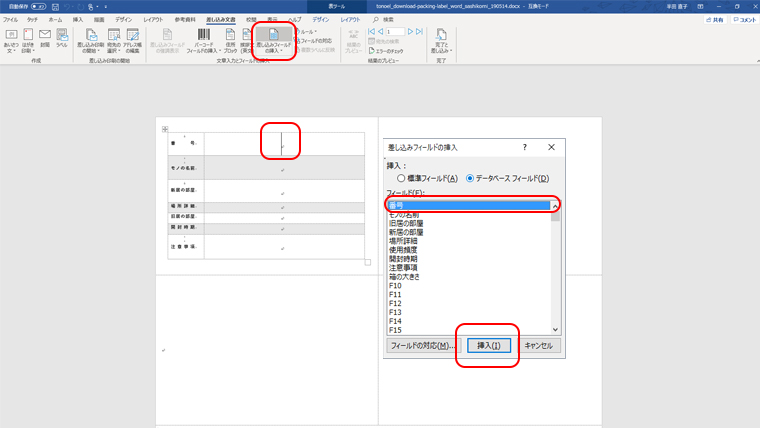Click the 住所ブロック address block icon
This screenshot has height=428, width=760.
coord(230,40)
